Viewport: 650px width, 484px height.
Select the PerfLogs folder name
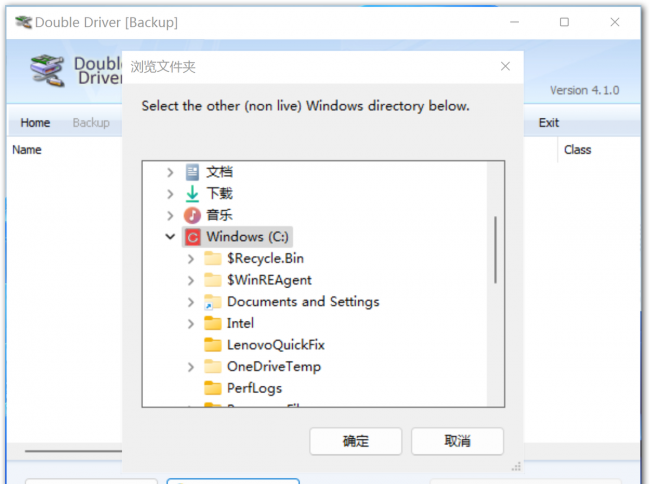coord(254,388)
